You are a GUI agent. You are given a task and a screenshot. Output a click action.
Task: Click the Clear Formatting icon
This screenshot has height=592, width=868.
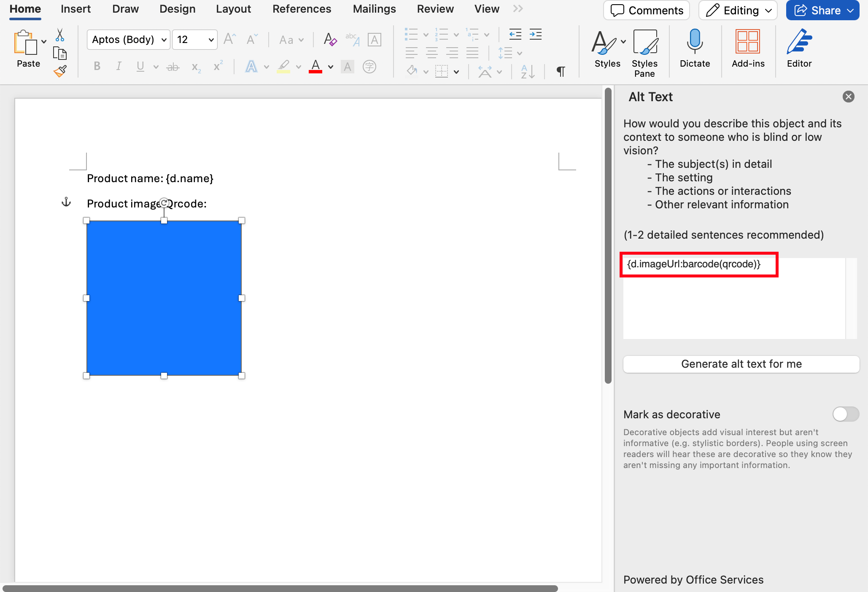coord(330,40)
